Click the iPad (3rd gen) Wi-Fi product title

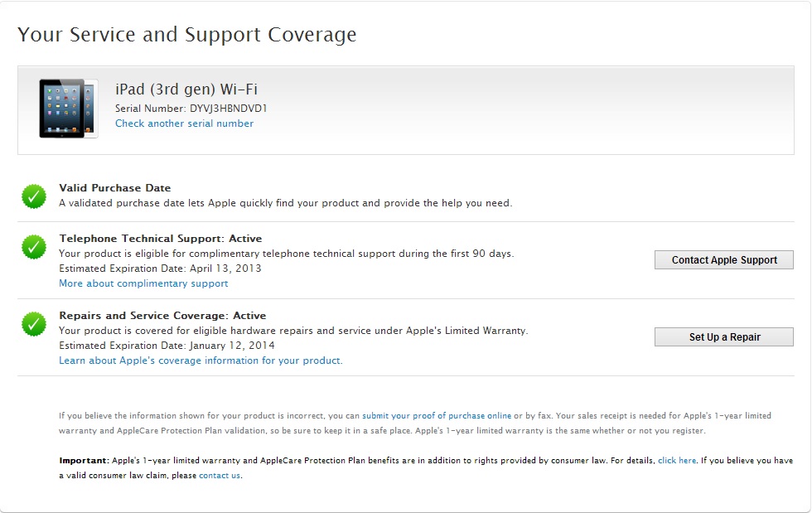[186, 90]
